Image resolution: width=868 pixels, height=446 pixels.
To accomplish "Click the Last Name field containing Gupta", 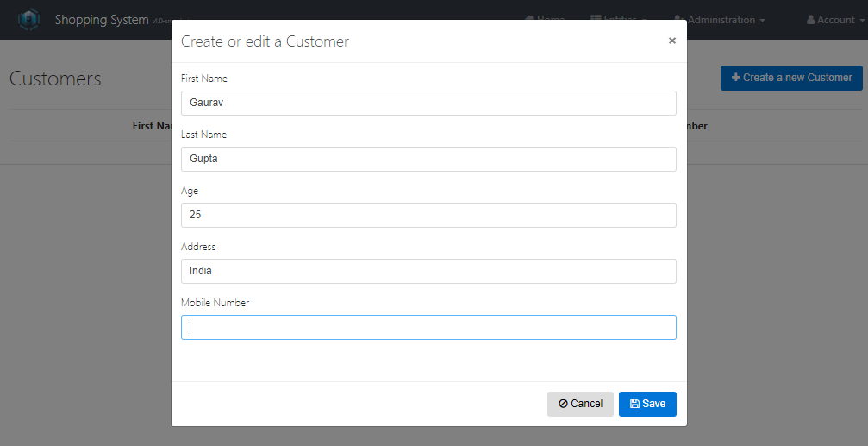I will [428, 159].
